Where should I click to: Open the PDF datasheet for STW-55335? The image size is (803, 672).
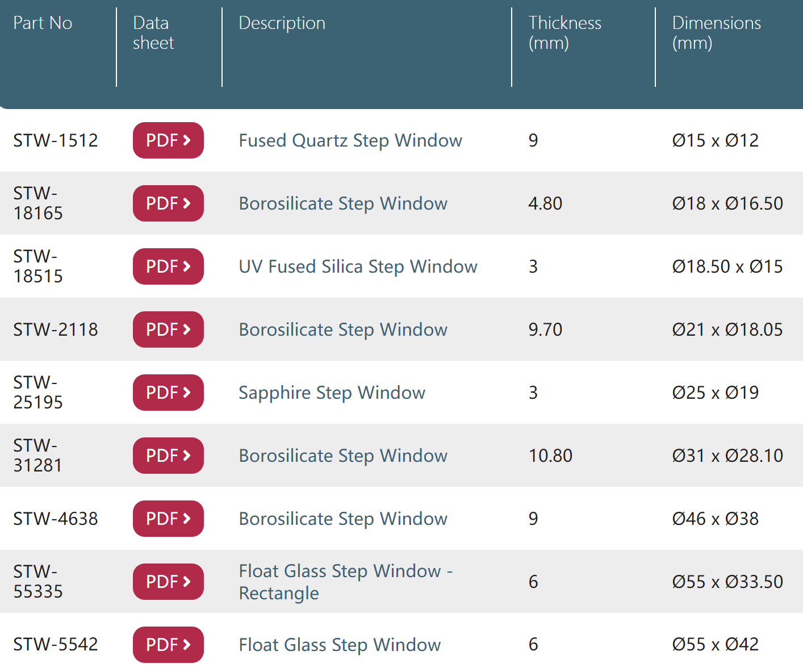point(168,582)
